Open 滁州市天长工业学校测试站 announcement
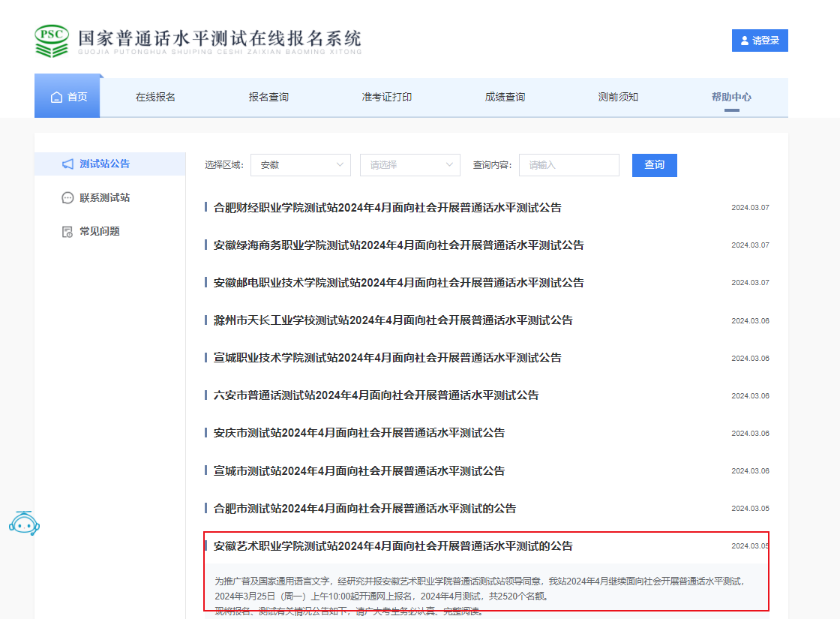 (x=393, y=320)
